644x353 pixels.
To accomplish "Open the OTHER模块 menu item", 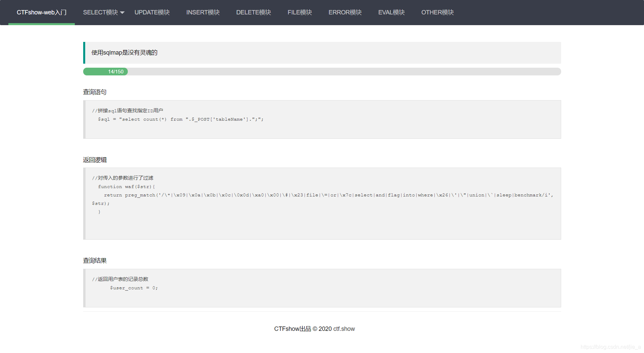I will pyautogui.click(x=437, y=12).
